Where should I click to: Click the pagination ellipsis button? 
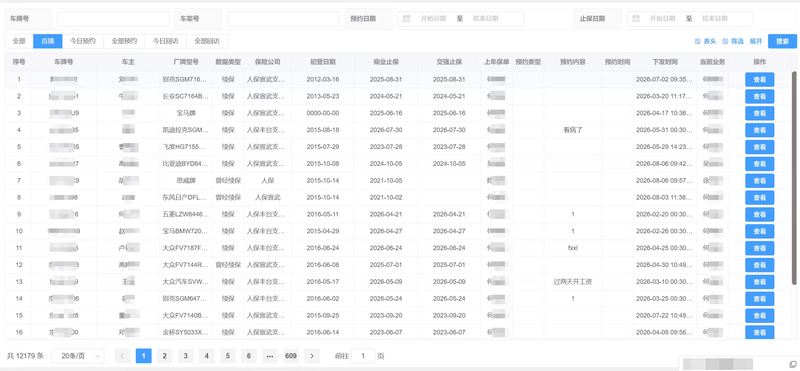coord(270,356)
